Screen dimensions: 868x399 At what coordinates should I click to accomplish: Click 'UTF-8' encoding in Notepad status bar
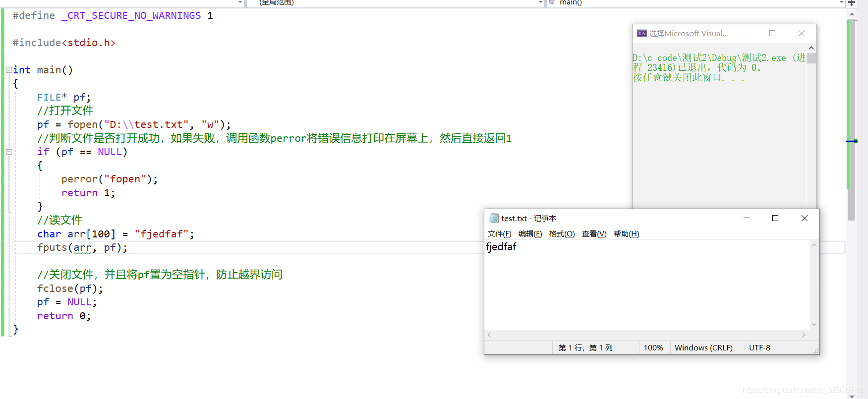point(759,348)
